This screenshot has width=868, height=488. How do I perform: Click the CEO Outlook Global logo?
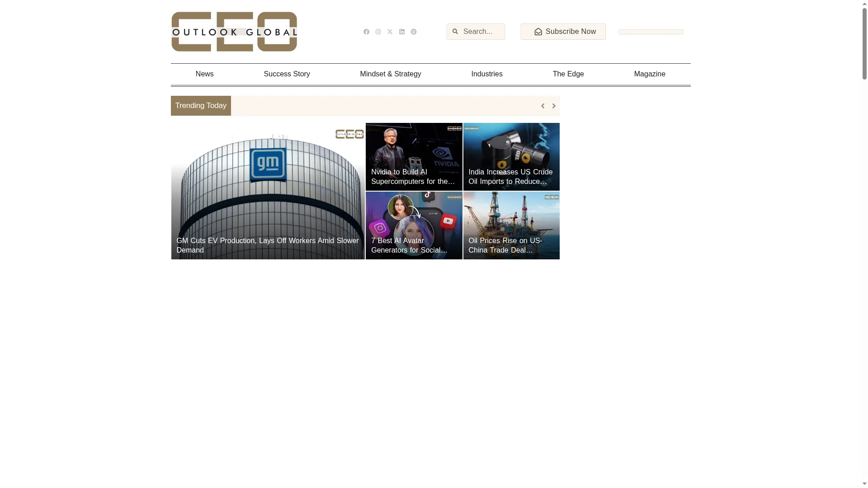pos(234,32)
